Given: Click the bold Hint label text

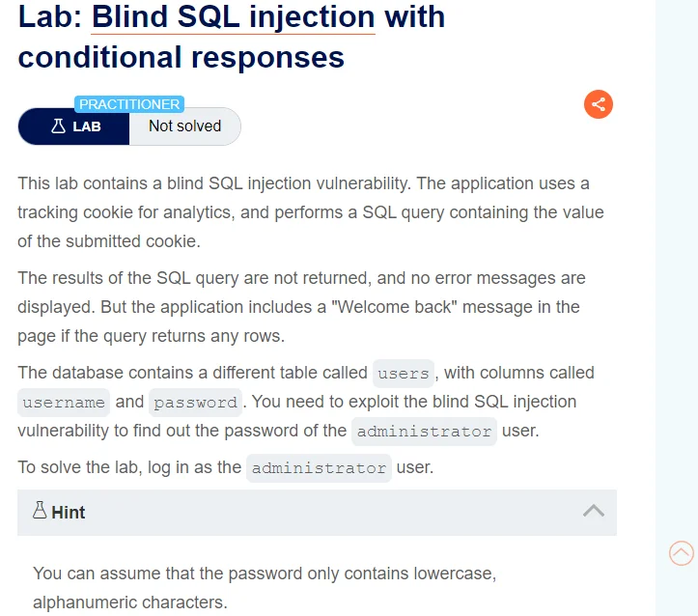Looking at the screenshot, I should point(69,513).
